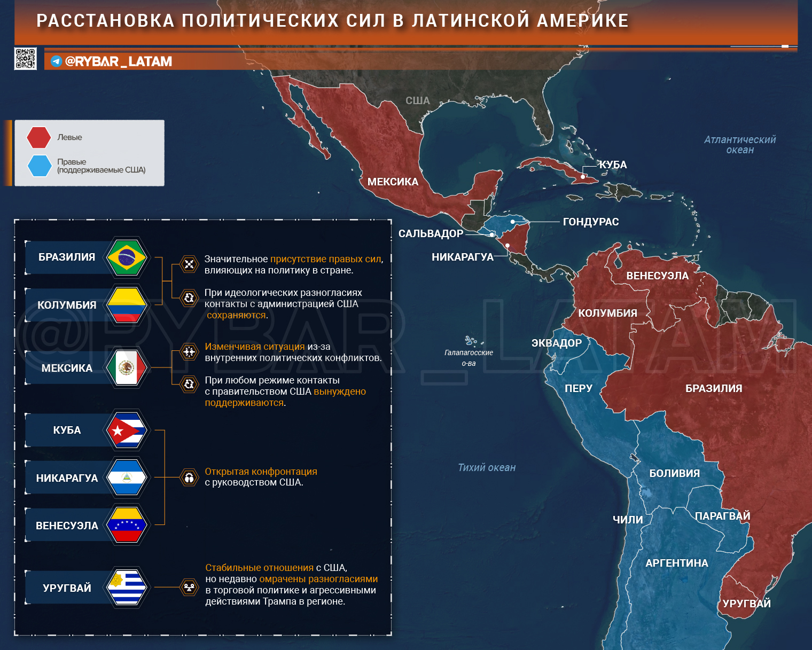Click the Brazil flag hexagon icon
Image resolution: width=812 pixels, height=650 pixels.
click(x=127, y=257)
